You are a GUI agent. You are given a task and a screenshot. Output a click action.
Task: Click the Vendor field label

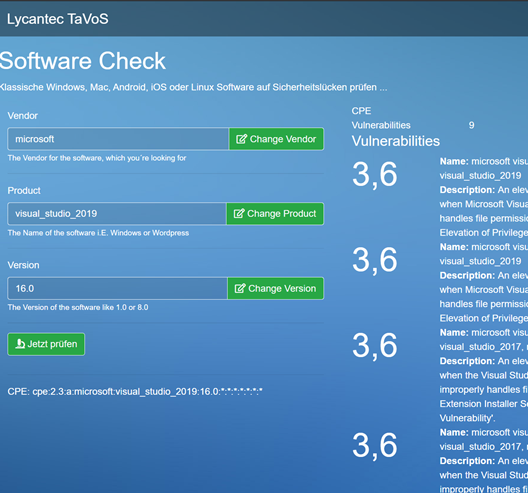click(x=23, y=116)
